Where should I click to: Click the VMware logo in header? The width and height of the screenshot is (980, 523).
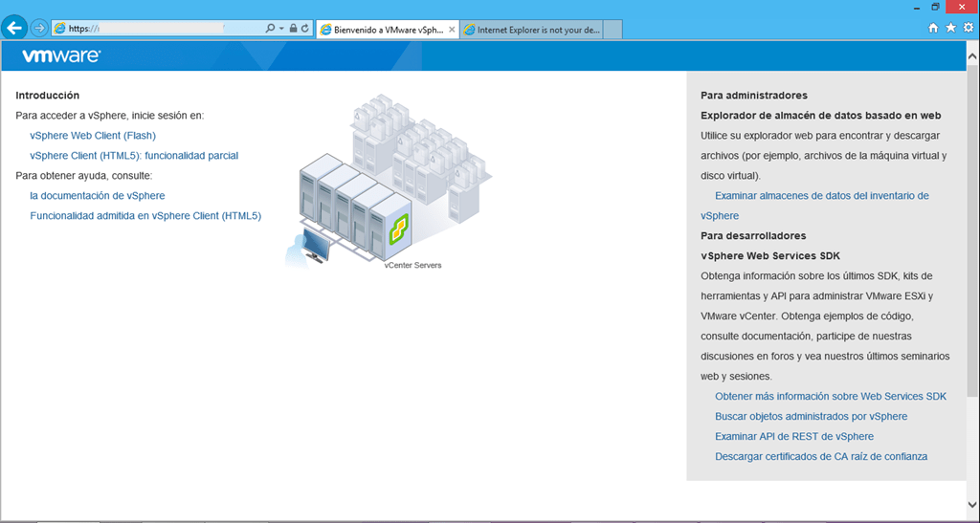coord(61,56)
